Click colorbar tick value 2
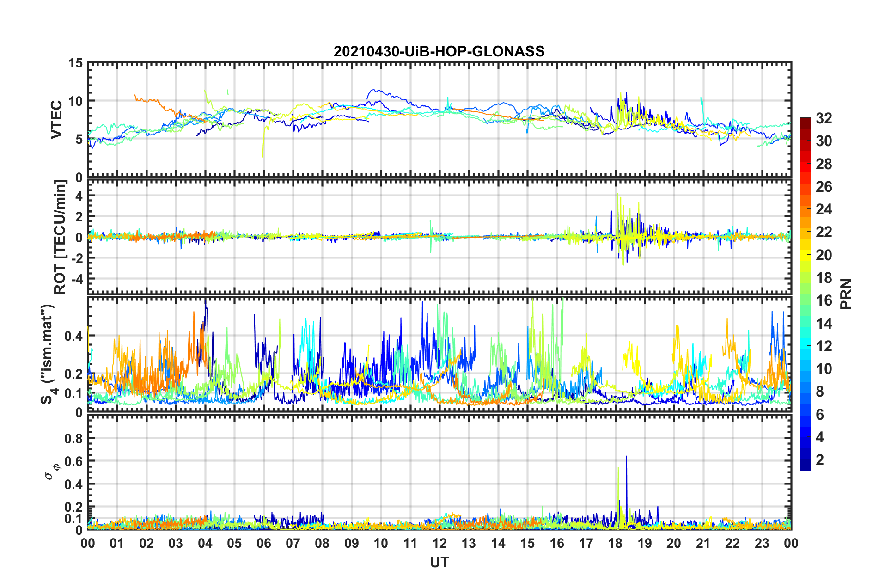Screen dimensions: 879x588 (x=820, y=460)
